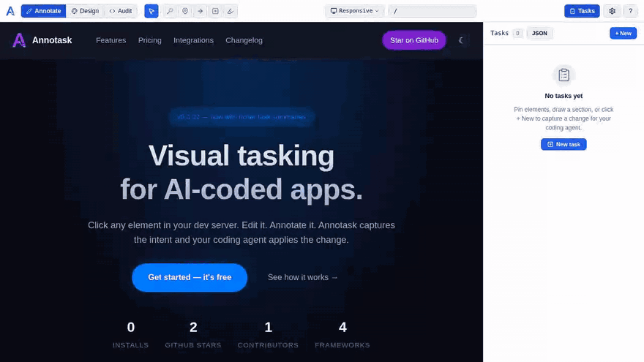Click the version announcement pill above the headline
The image size is (644, 362).
point(241,117)
